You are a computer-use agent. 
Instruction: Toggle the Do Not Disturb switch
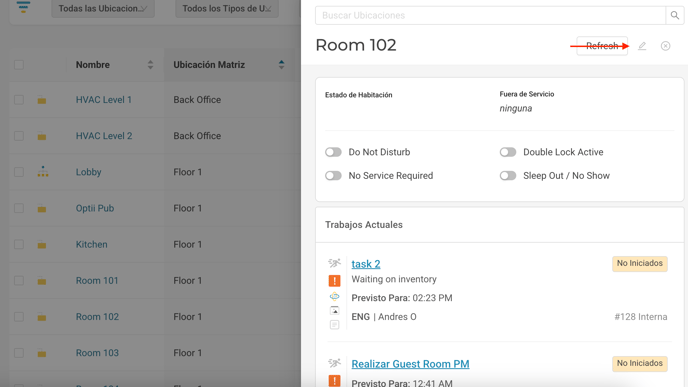point(333,152)
